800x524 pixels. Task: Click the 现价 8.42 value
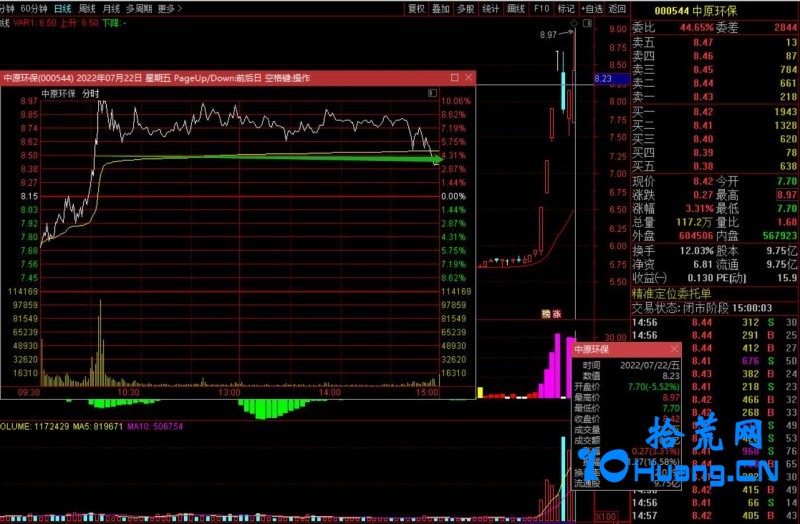point(703,181)
